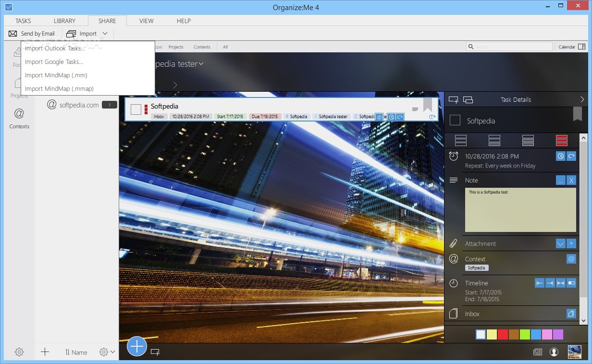Collapse the Task Details panel with chevron
Screen dimensions: 592x364
pos(582,99)
